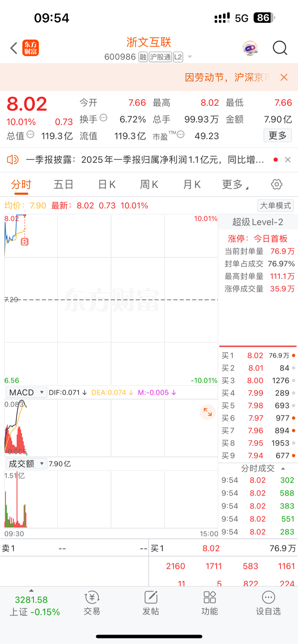Tap the 设自选 watchlist icon

tap(268, 603)
